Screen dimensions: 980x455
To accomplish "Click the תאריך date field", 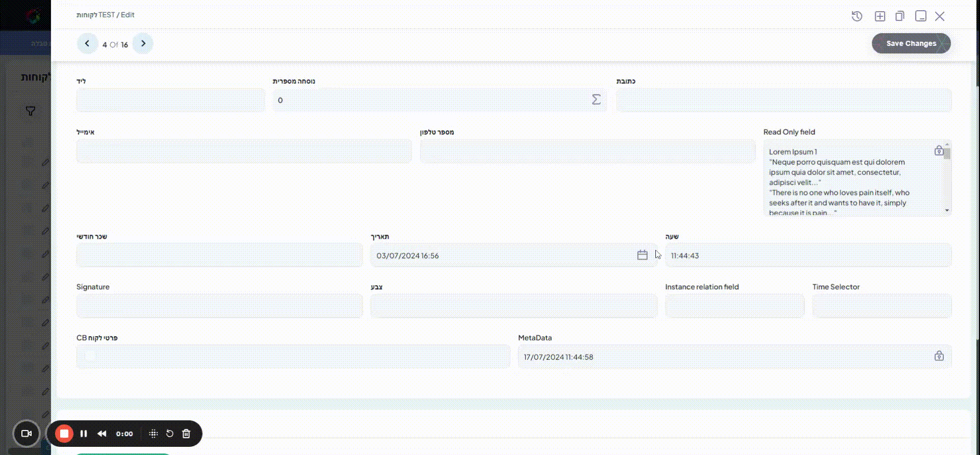I will [514, 255].
